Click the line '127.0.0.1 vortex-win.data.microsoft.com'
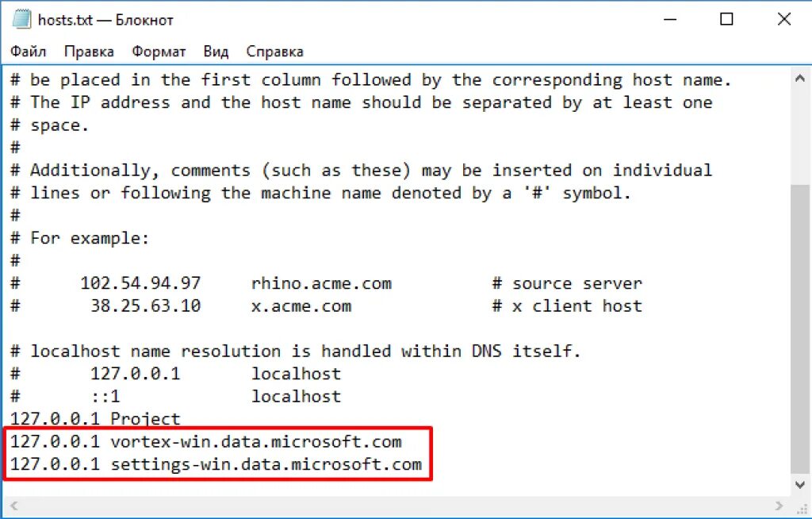The image size is (812, 519). coord(206,442)
